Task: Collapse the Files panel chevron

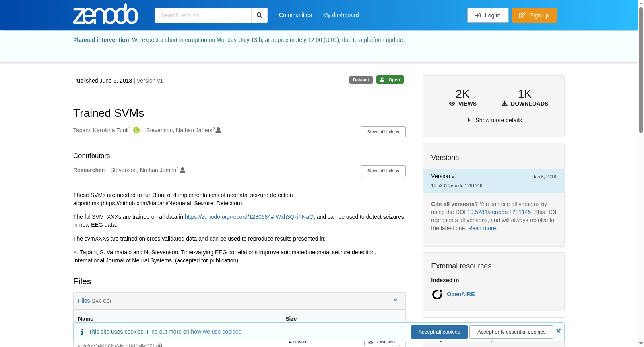Action: pyautogui.click(x=395, y=300)
